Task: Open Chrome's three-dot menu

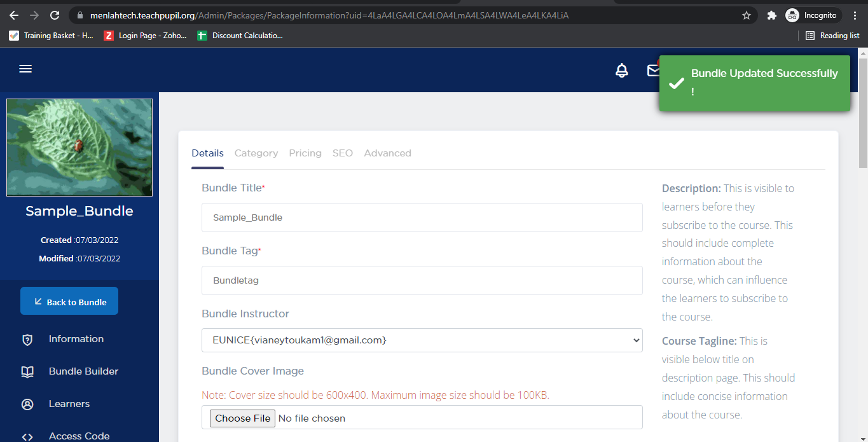Action: click(x=855, y=15)
